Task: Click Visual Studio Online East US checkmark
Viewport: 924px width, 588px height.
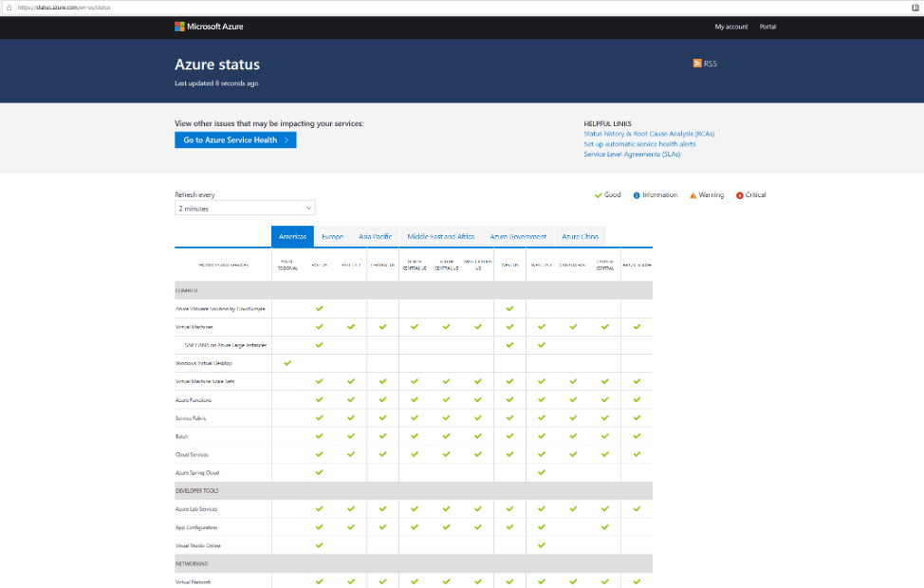Action: tap(320, 545)
